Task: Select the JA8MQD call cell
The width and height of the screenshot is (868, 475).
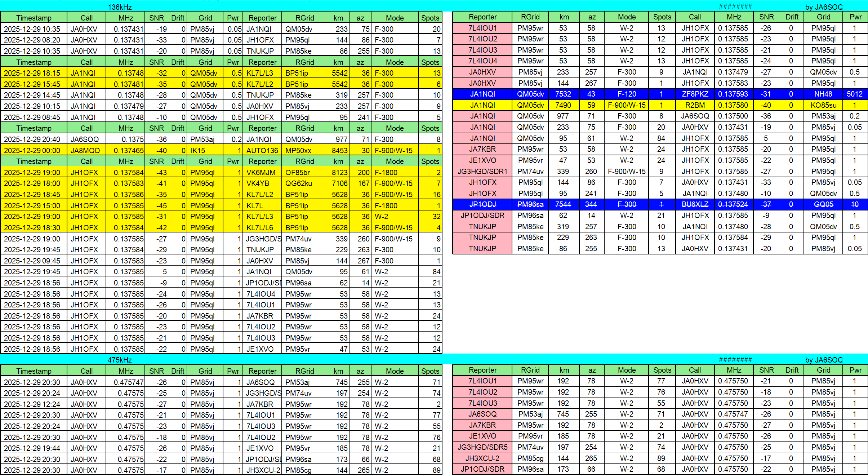Action: [x=85, y=151]
